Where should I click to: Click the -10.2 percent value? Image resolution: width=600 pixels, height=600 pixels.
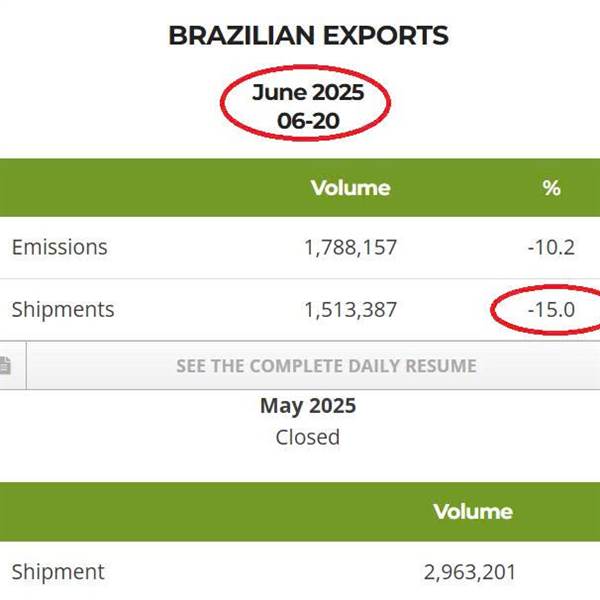click(551, 248)
